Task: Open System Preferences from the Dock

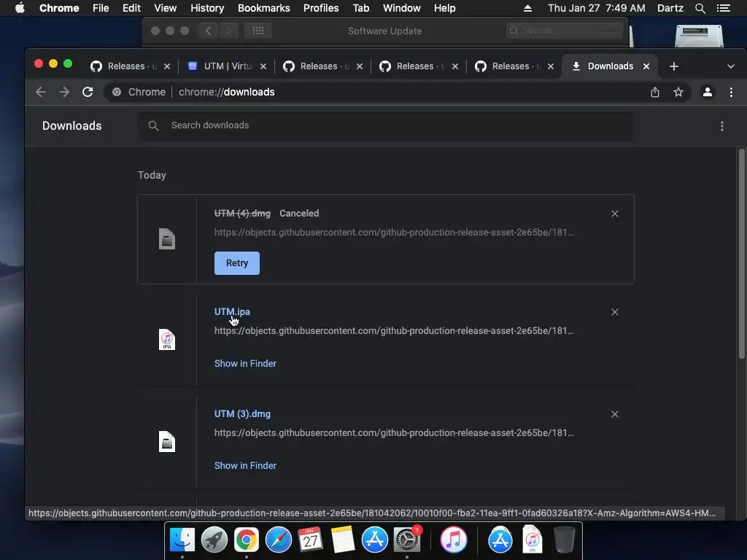Action: click(407, 540)
